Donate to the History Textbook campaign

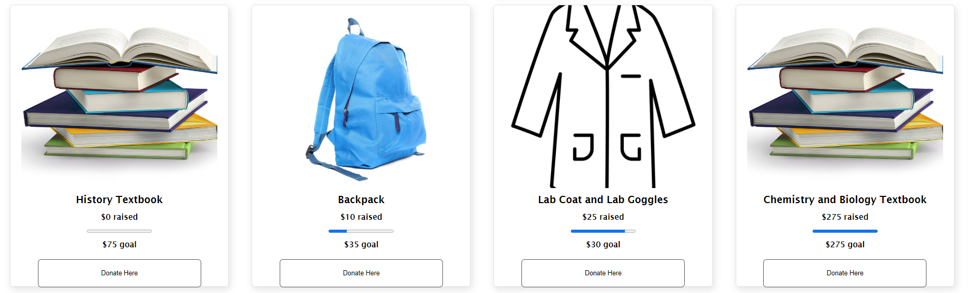(x=120, y=273)
